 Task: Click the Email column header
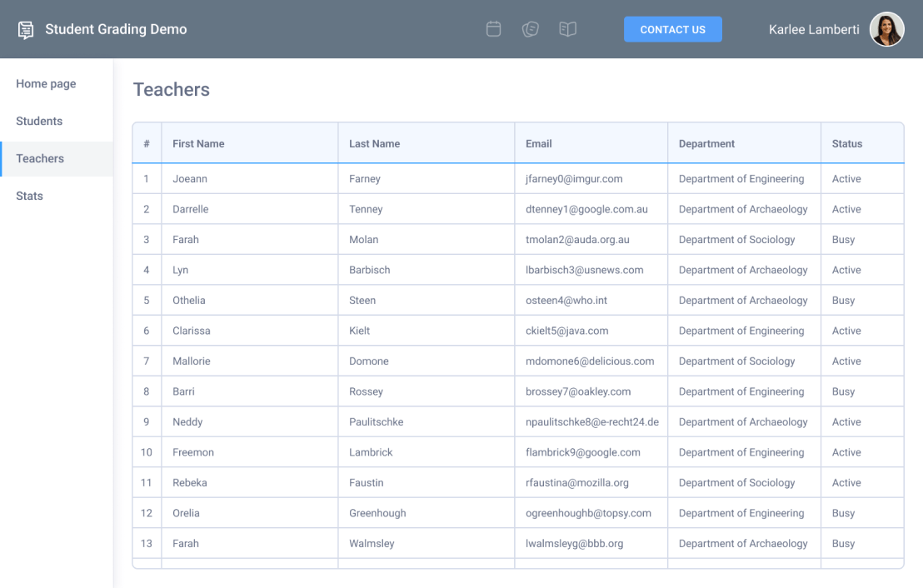point(538,144)
